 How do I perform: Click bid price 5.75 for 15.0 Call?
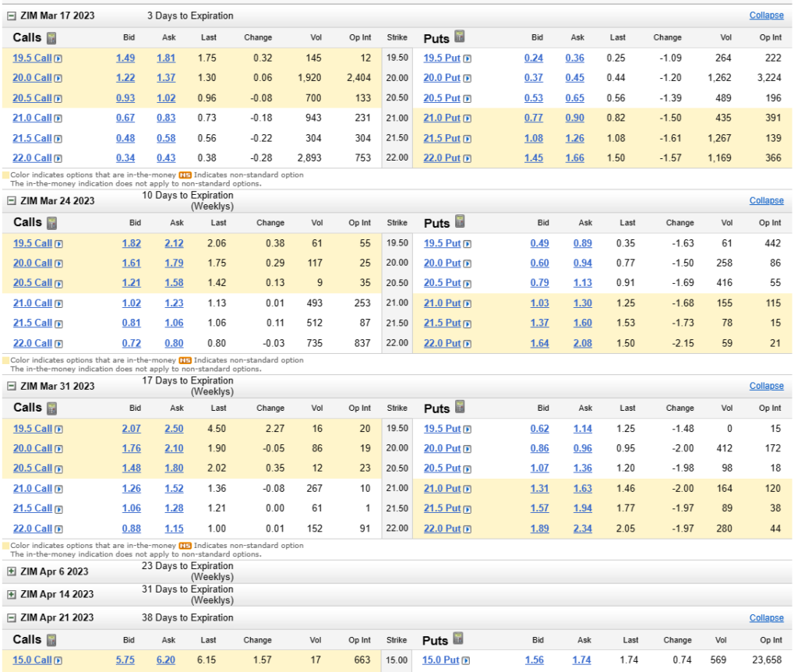click(125, 660)
